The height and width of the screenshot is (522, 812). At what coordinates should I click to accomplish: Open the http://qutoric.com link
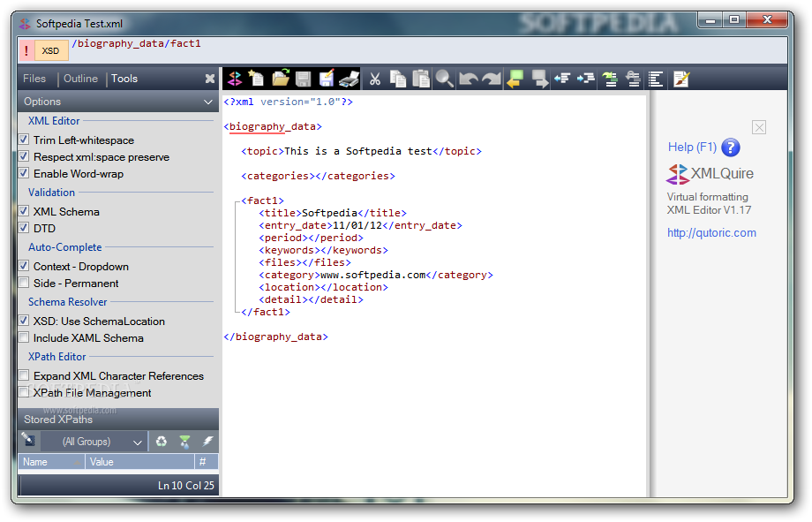711,233
